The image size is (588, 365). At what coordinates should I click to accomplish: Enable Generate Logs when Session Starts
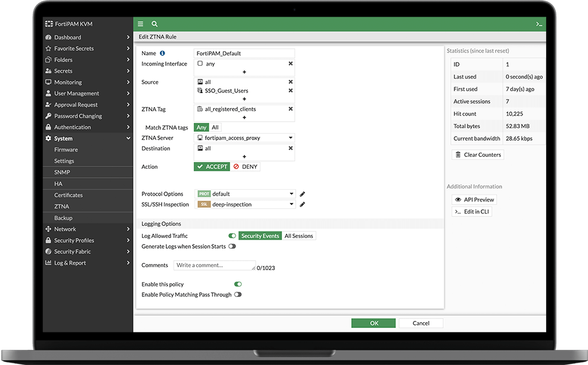pos(232,246)
